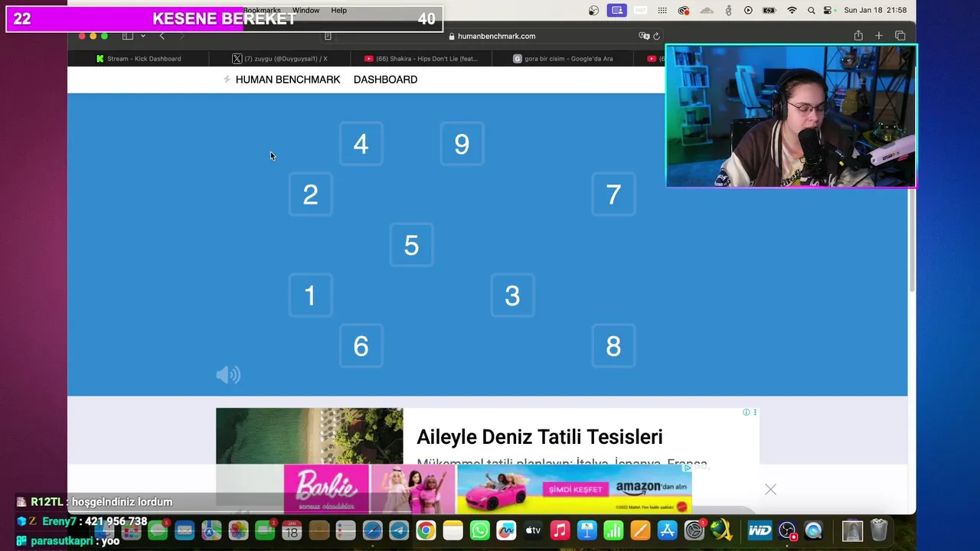The height and width of the screenshot is (551, 980).
Task: Click the Safari reader page icon
Action: (x=328, y=36)
